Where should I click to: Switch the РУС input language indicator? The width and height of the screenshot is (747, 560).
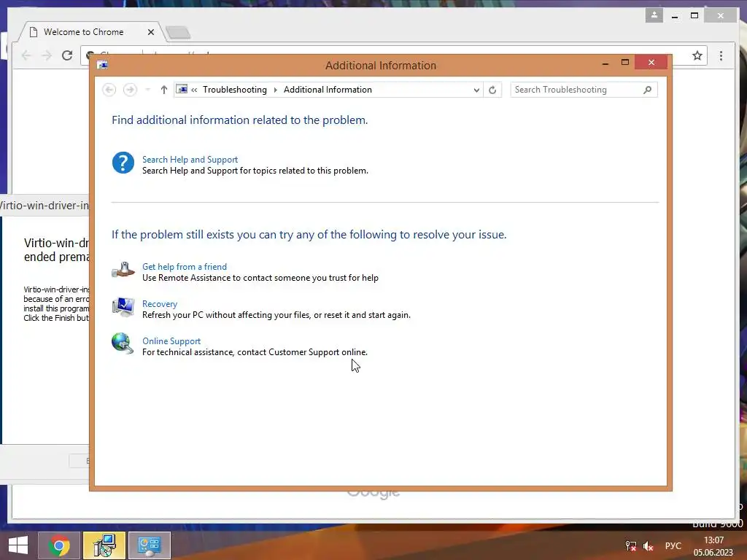click(x=673, y=545)
